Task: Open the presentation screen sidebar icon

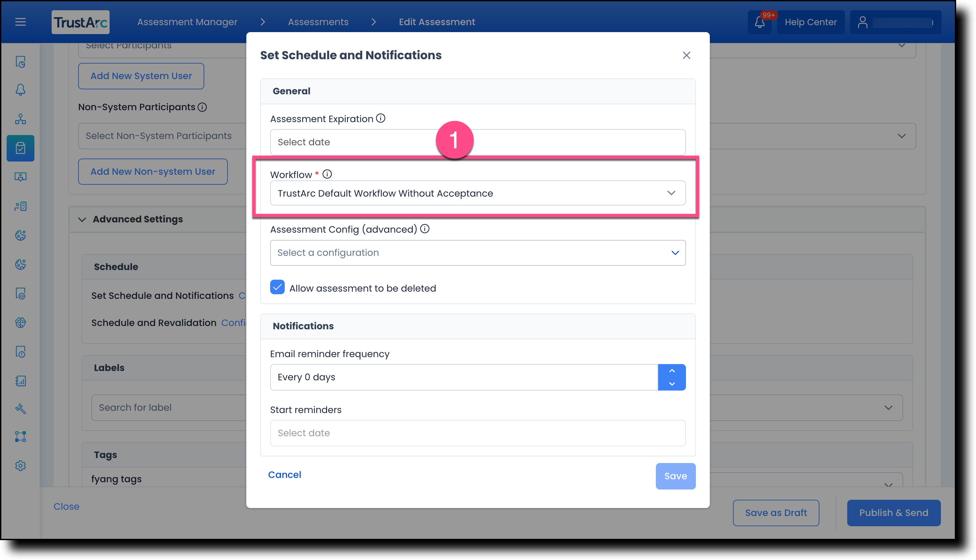Action: click(21, 176)
